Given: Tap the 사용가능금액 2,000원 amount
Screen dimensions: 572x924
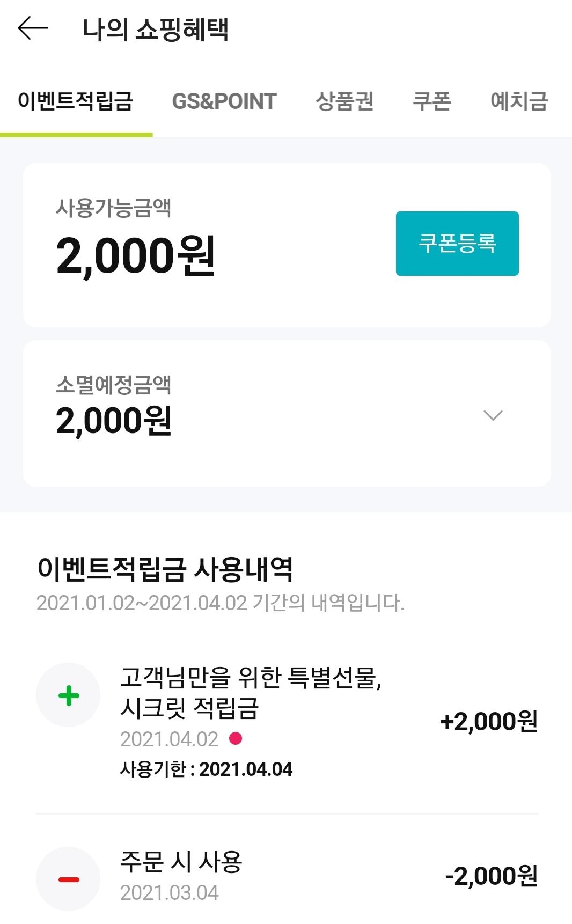Looking at the screenshot, I should [x=136, y=256].
